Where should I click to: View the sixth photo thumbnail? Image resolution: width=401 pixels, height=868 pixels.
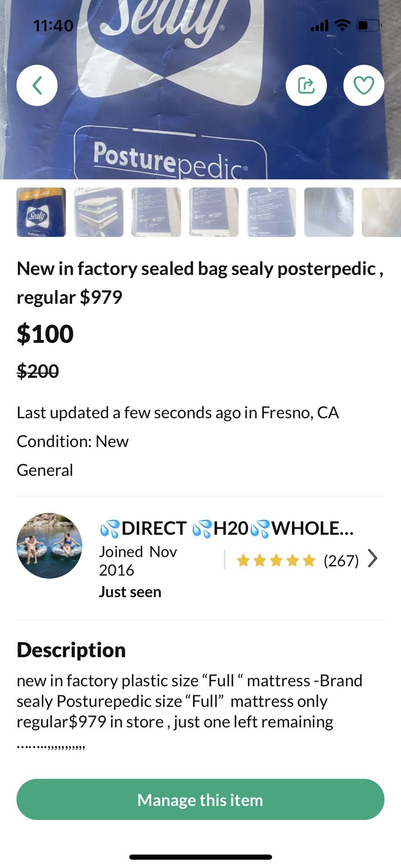329,212
